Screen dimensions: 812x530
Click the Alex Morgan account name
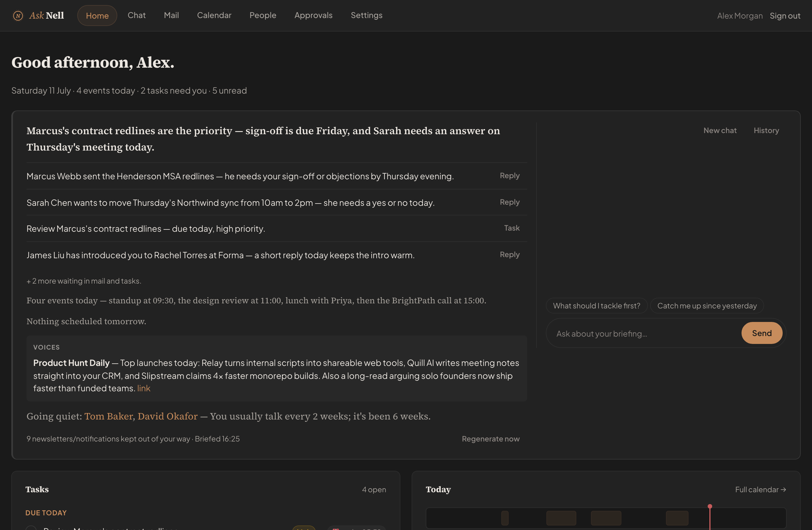pos(740,16)
